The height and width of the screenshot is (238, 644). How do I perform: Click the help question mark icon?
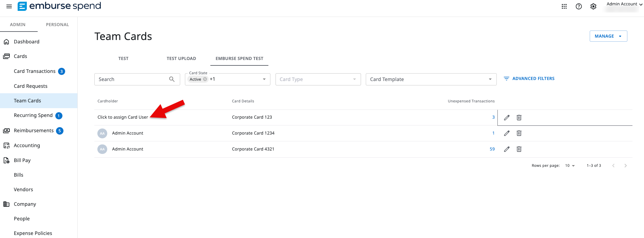point(579,6)
